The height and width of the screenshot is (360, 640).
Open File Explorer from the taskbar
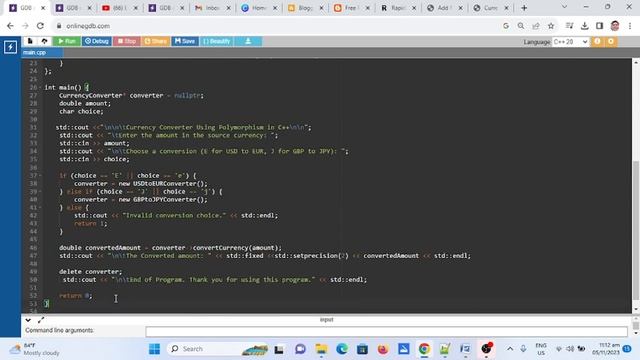(x=321, y=349)
